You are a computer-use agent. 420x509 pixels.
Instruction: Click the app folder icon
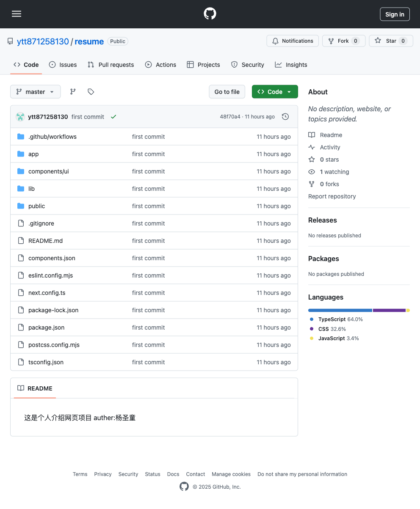pos(21,154)
